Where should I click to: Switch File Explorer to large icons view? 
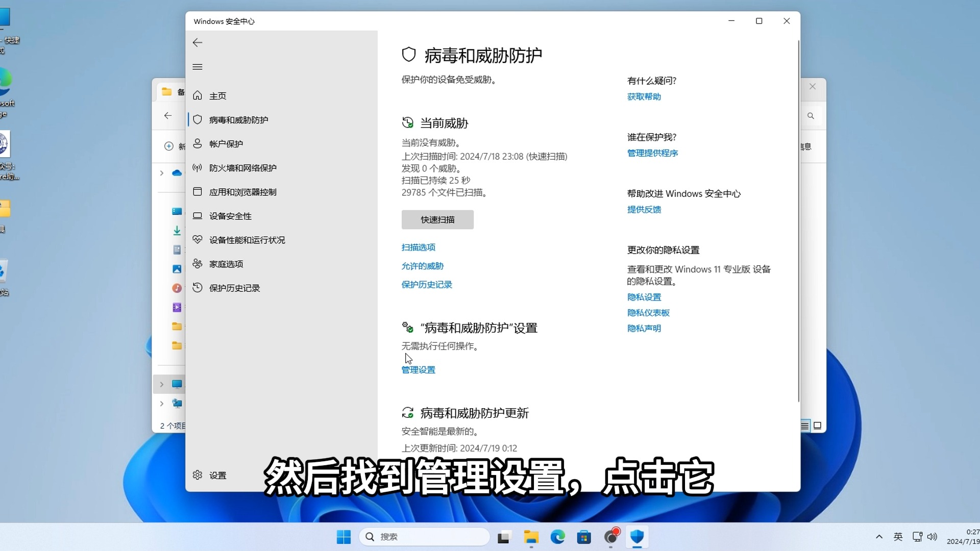tap(818, 425)
